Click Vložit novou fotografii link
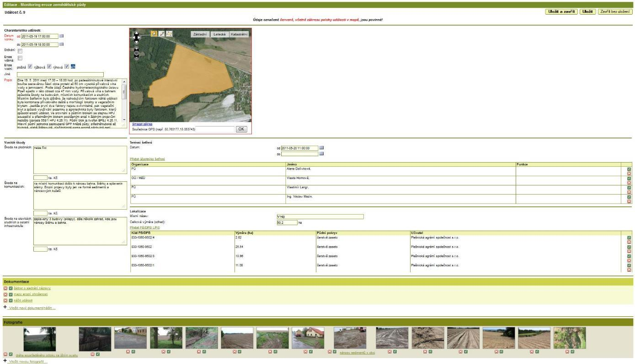The width and height of the screenshot is (635, 364). (27, 361)
